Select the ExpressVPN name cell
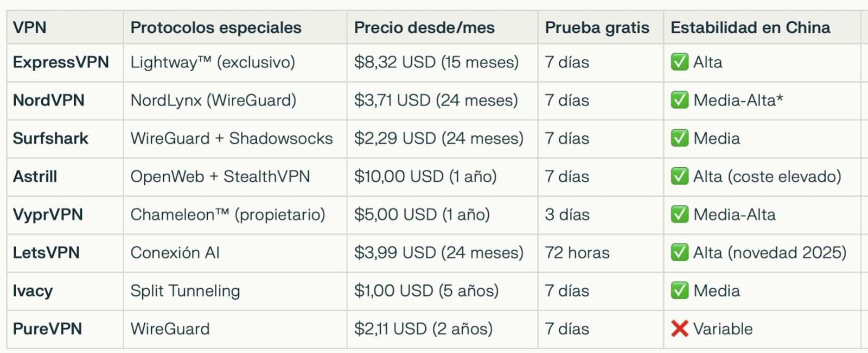The height and width of the screenshot is (353, 868). click(61, 62)
